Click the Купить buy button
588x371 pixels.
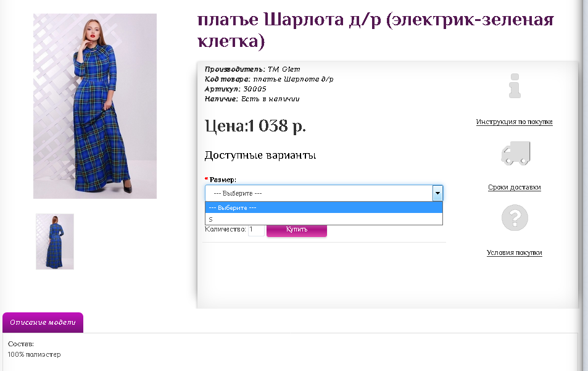[297, 230]
